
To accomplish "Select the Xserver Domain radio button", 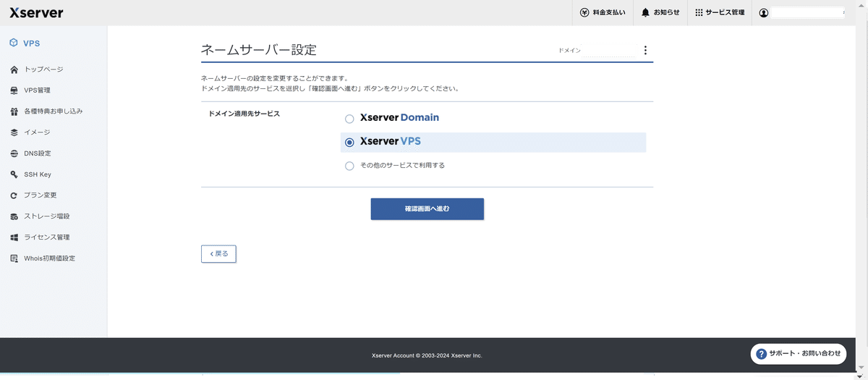I will [x=349, y=119].
